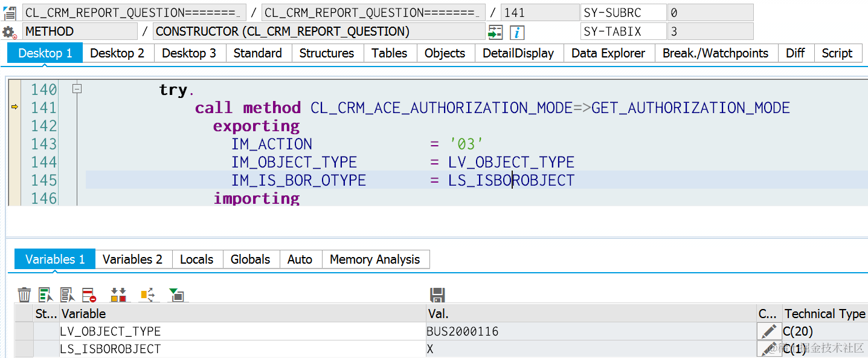Open the Tables tab
The height and width of the screenshot is (358, 868).
tap(390, 53)
